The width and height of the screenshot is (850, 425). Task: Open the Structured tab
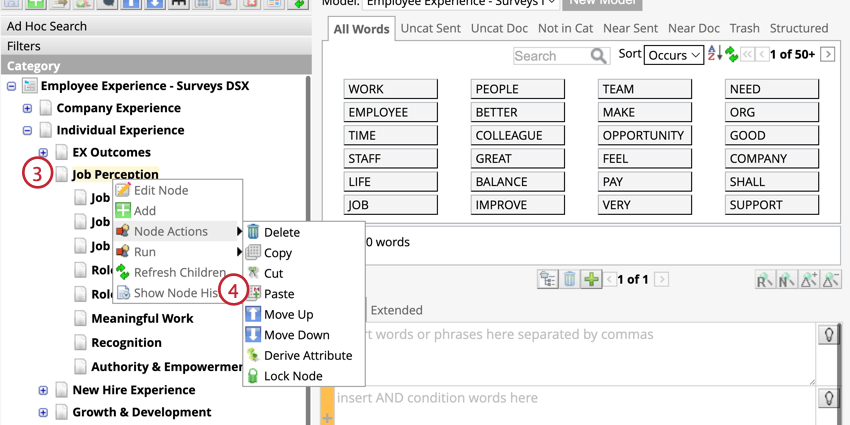tap(799, 28)
